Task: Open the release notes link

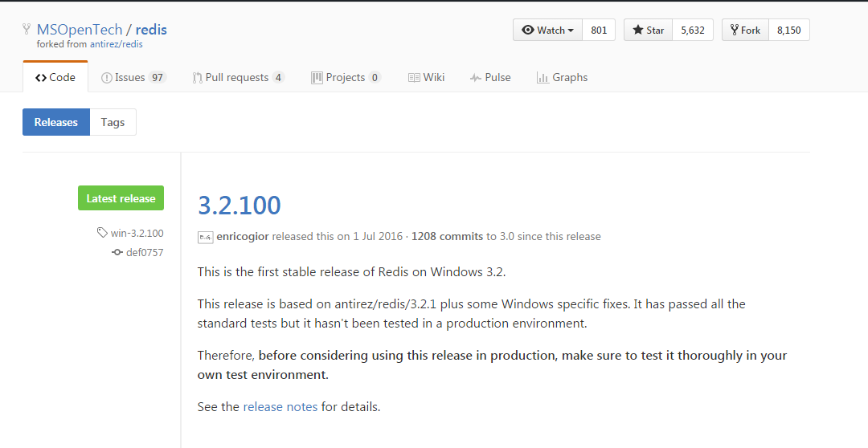Action: point(280,406)
